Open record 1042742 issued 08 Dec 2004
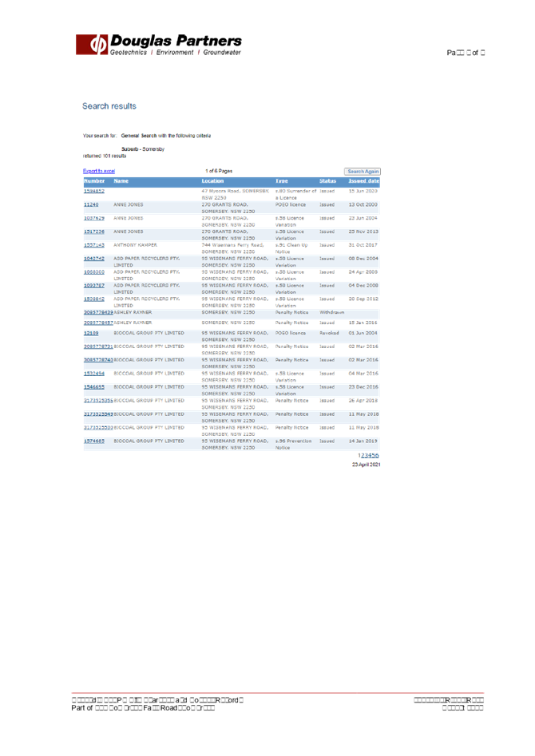This screenshot has width=535, height=756. 94,259
